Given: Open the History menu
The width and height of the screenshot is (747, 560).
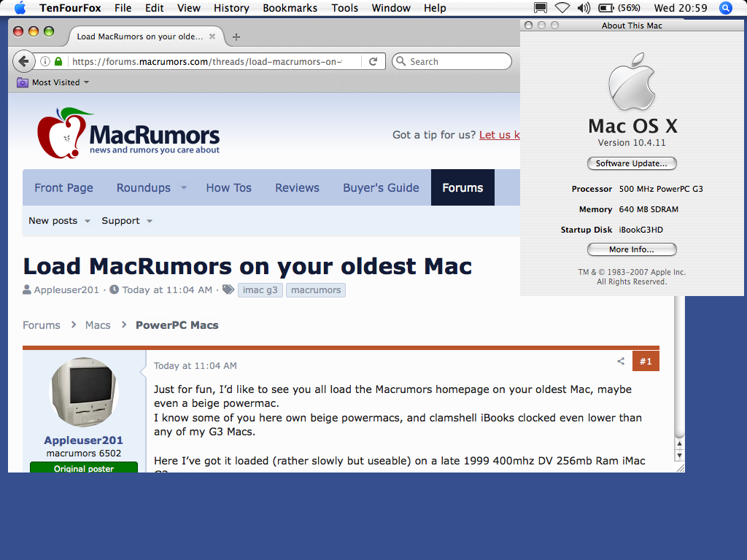Looking at the screenshot, I should pyautogui.click(x=231, y=8).
